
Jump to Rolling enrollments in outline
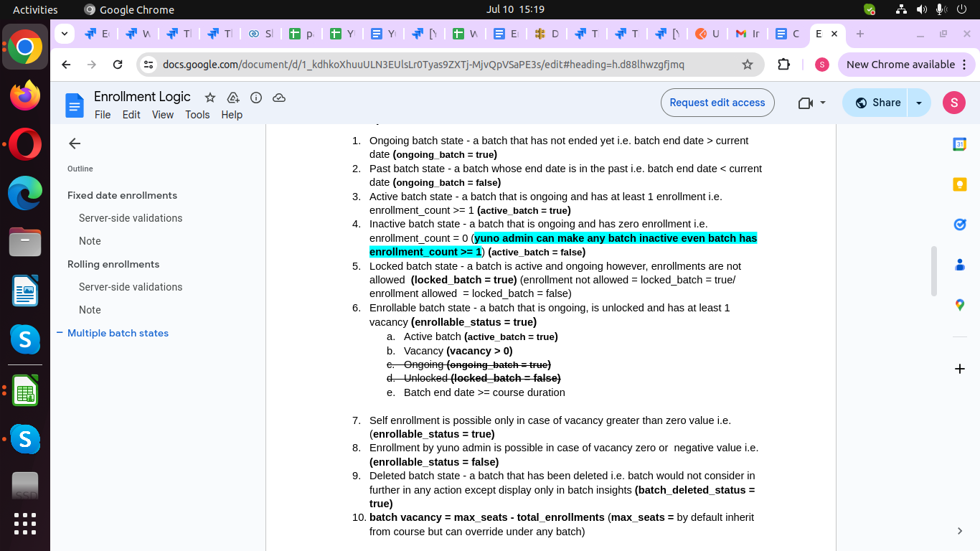point(113,264)
